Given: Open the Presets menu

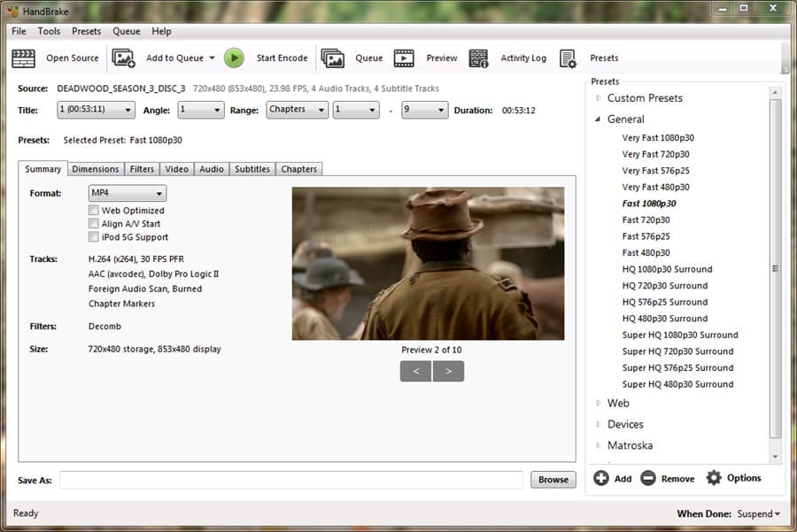Looking at the screenshot, I should point(87,31).
